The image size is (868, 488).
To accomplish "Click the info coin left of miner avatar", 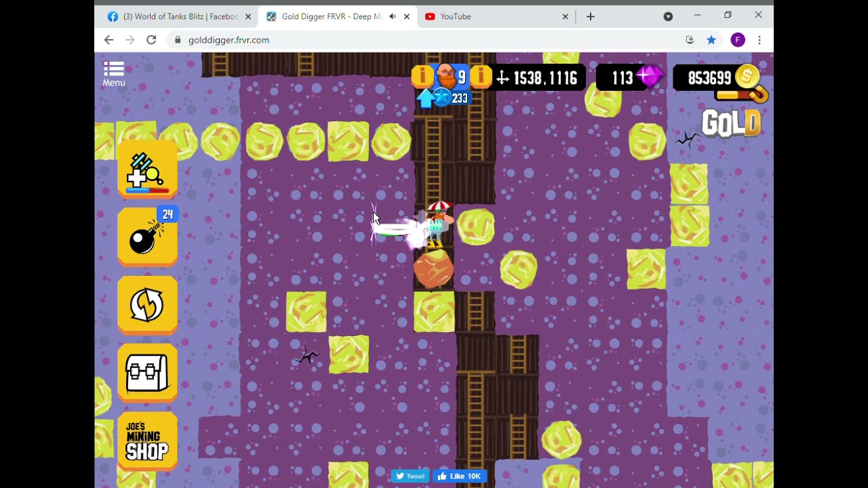I will coord(422,77).
